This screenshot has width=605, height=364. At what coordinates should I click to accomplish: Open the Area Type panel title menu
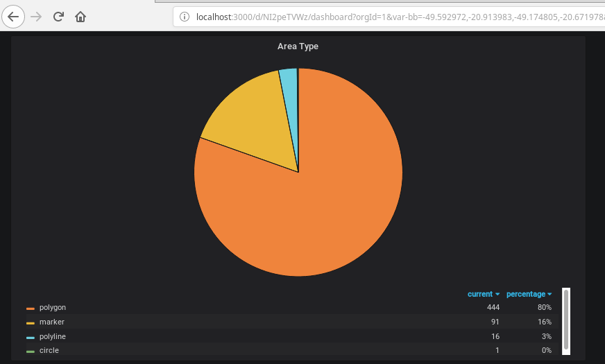pos(298,46)
